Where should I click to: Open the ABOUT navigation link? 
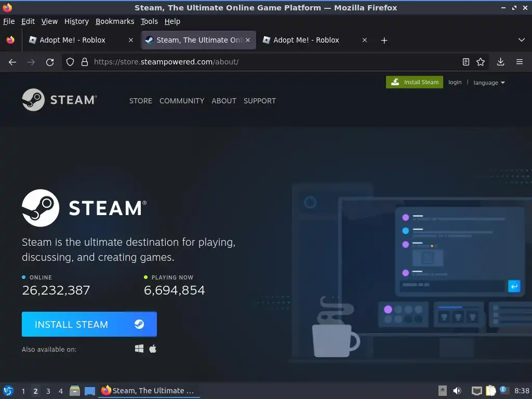(x=224, y=101)
